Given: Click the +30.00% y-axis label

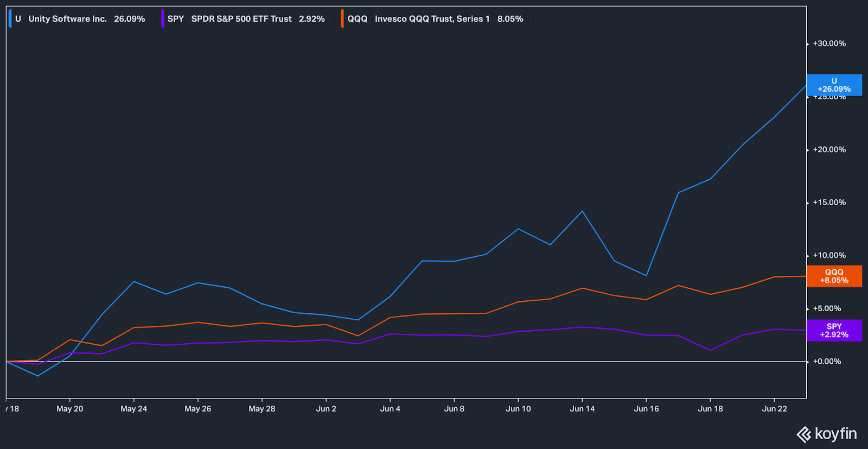Looking at the screenshot, I should coord(829,43).
